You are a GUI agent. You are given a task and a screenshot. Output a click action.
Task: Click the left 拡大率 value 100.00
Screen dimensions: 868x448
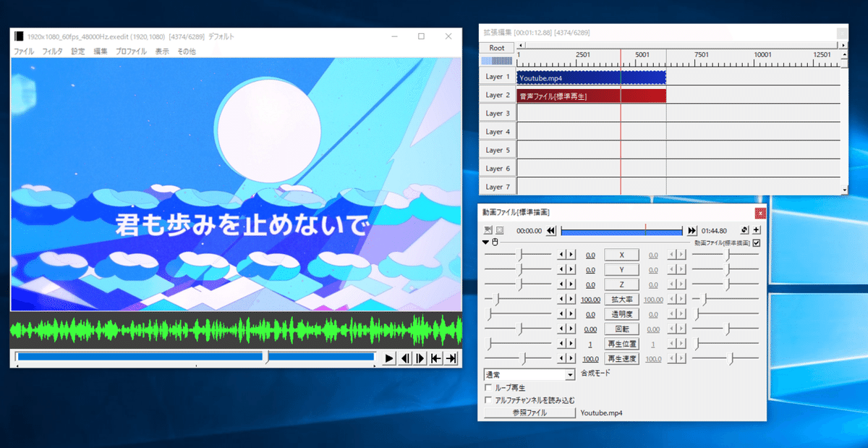click(591, 300)
